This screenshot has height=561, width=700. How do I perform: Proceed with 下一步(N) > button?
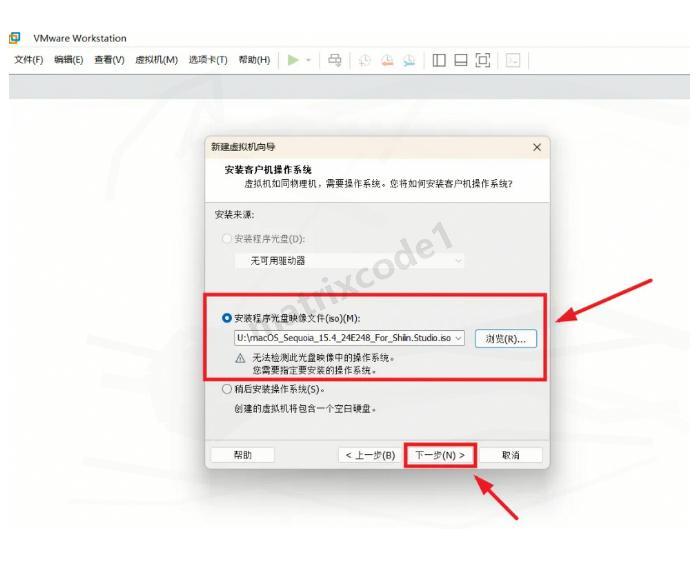[440, 455]
